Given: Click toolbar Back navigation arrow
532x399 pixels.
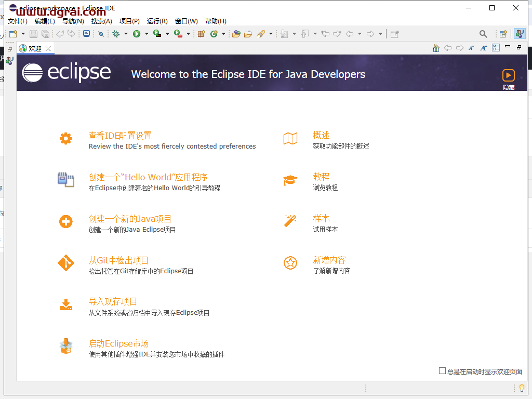Looking at the screenshot, I should tap(350, 34).
